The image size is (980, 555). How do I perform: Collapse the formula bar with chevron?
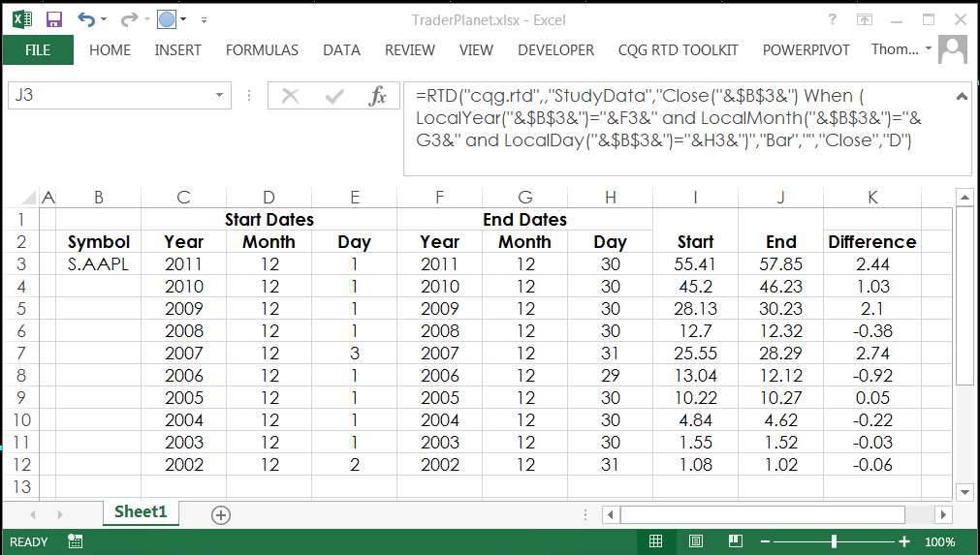(962, 96)
